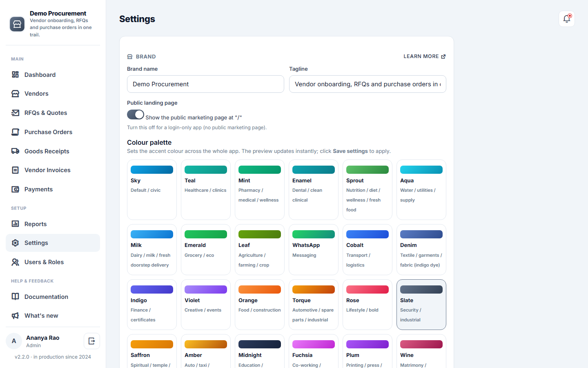Click the Users & Roles people icon
588x368 pixels.
[x=16, y=262]
